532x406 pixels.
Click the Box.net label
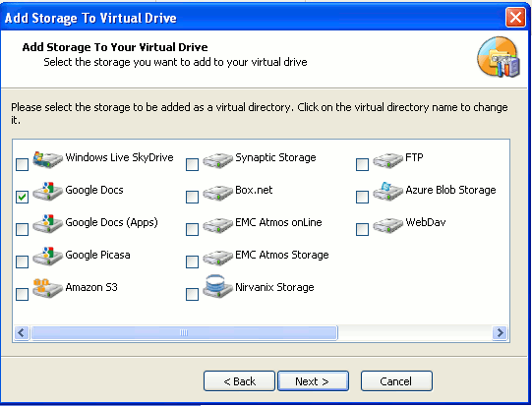point(254,190)
